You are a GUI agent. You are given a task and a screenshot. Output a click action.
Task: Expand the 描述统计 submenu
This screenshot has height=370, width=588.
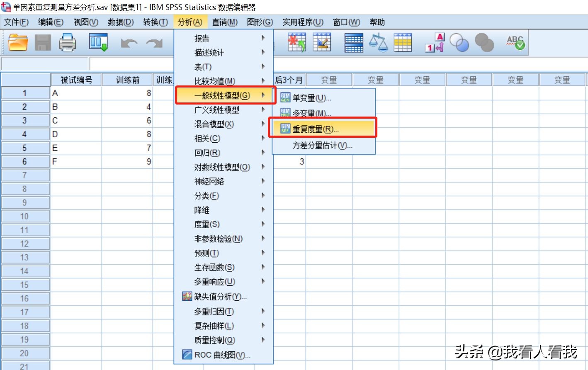pyautogui.click(x=224, y=53)
